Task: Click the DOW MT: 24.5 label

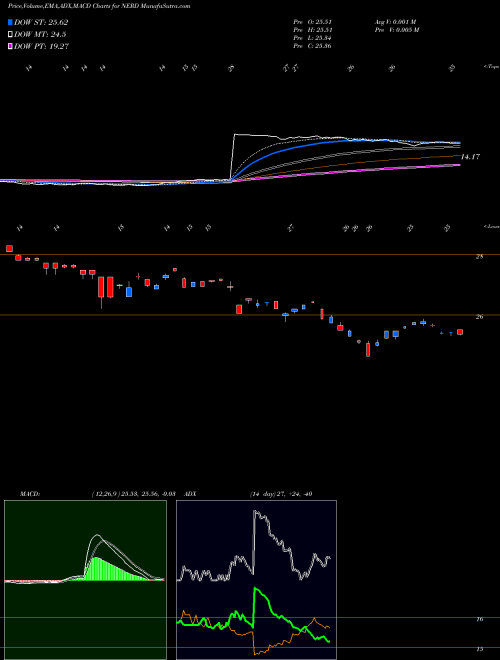Action: (x=40, y=35)
